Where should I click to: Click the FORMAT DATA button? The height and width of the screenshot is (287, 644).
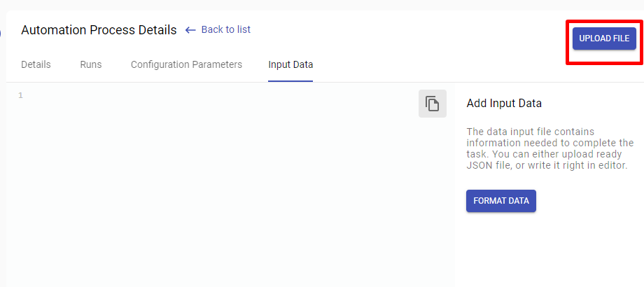coord(500,201)
